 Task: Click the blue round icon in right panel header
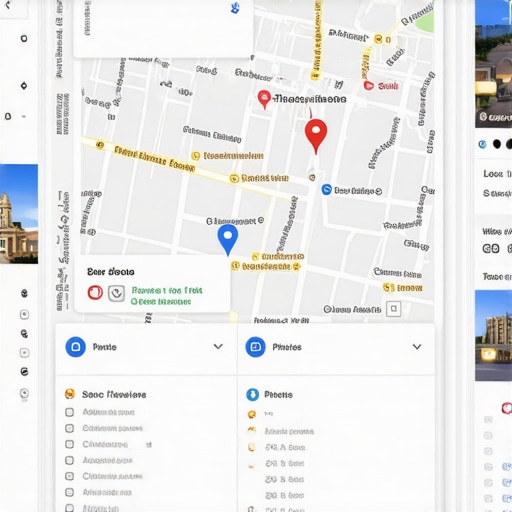coord(255,347)
